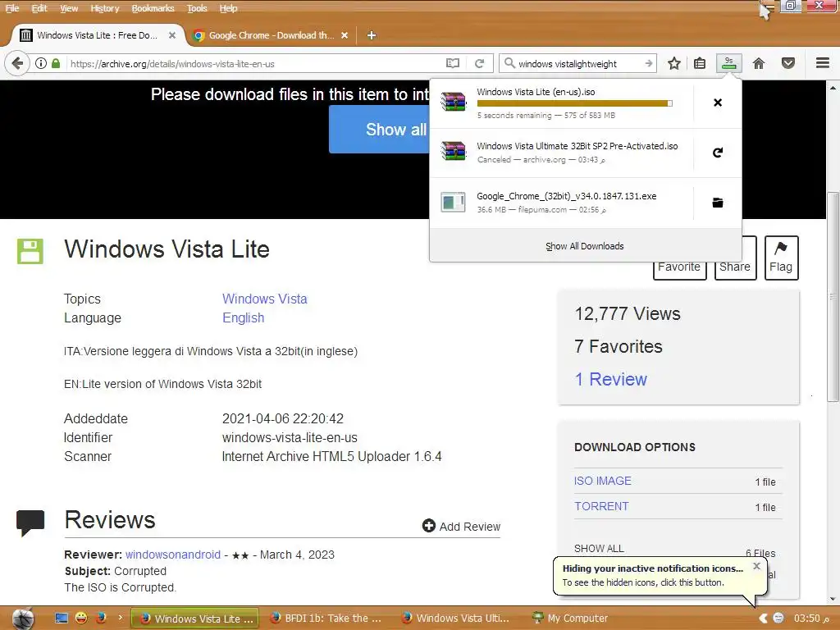
Task: Click the 12,777 Views text
Action: point(628,314)
